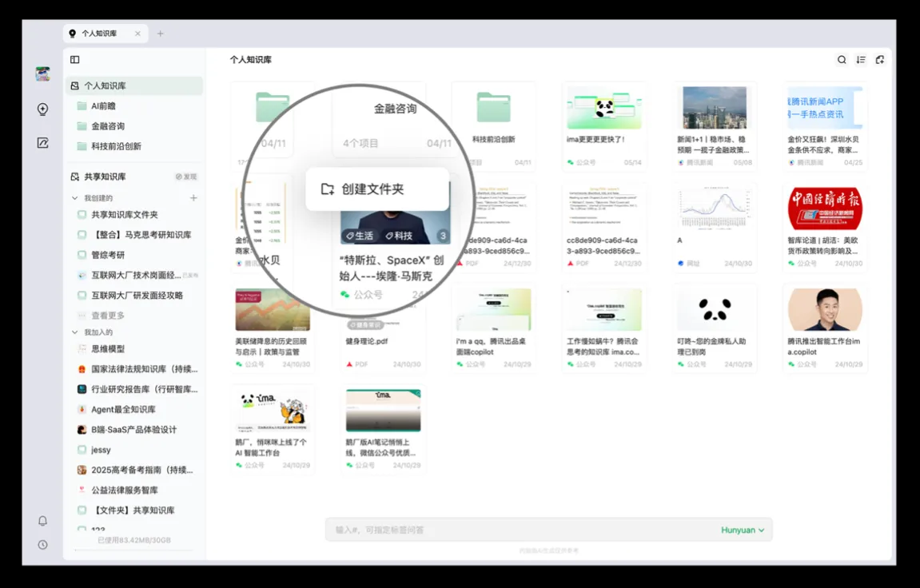Click the add file icon at top right
The image size is (920, 588).
click(x=880, y=60)
